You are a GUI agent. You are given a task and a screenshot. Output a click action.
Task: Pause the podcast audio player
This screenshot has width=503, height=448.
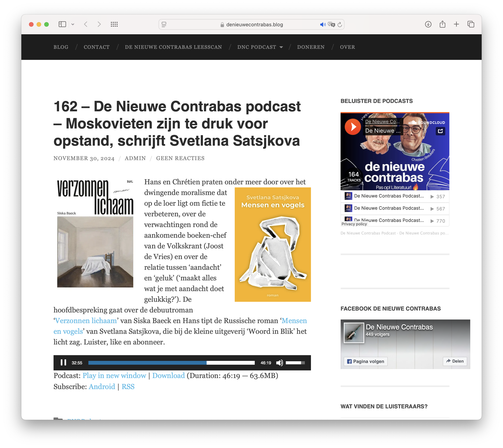[x=63, y=363]
